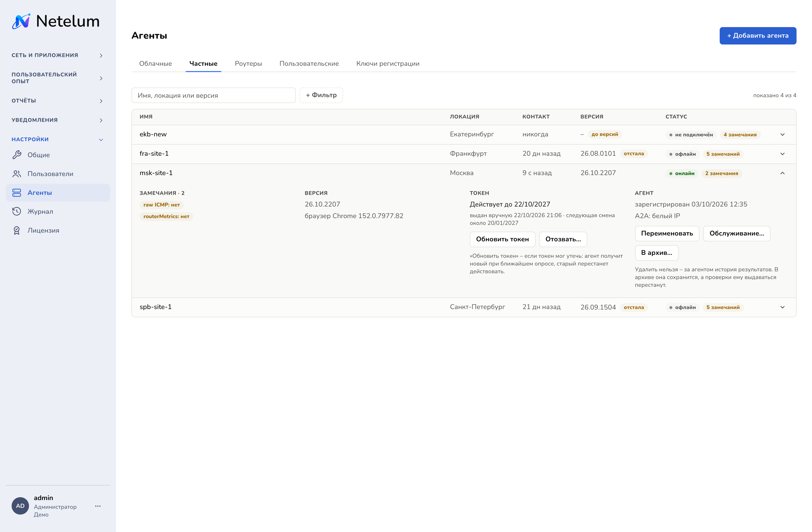Image resolution: width=812 pixels, height=532 pixels.
Task: Open Журнал history clock icon
Action: pos(17,211)
